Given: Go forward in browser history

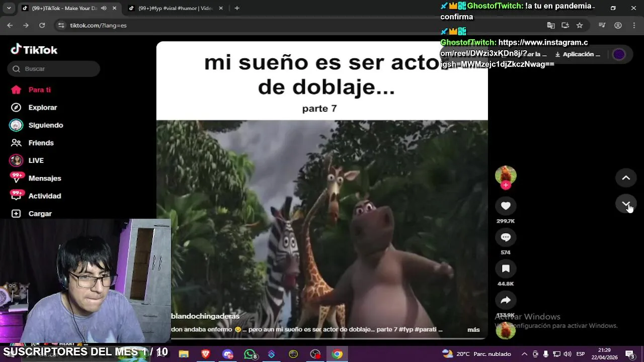Looking at the screenshot, I should coord(26,25).
